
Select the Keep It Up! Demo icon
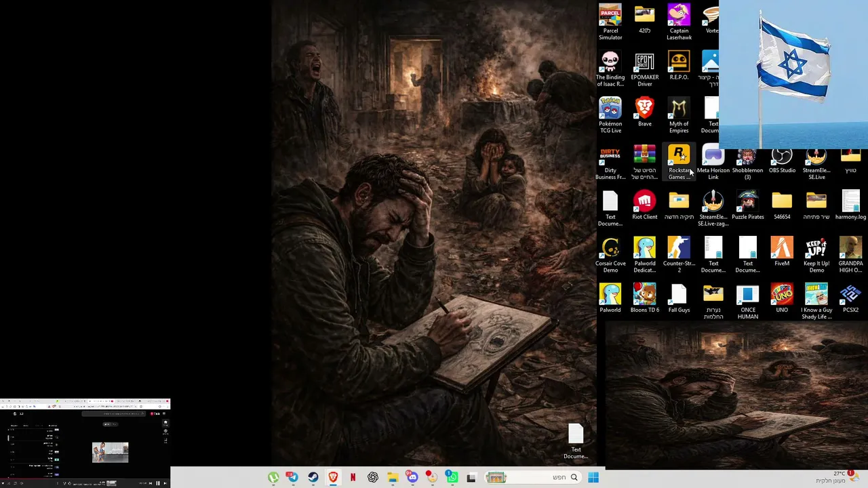click(816, 255)
